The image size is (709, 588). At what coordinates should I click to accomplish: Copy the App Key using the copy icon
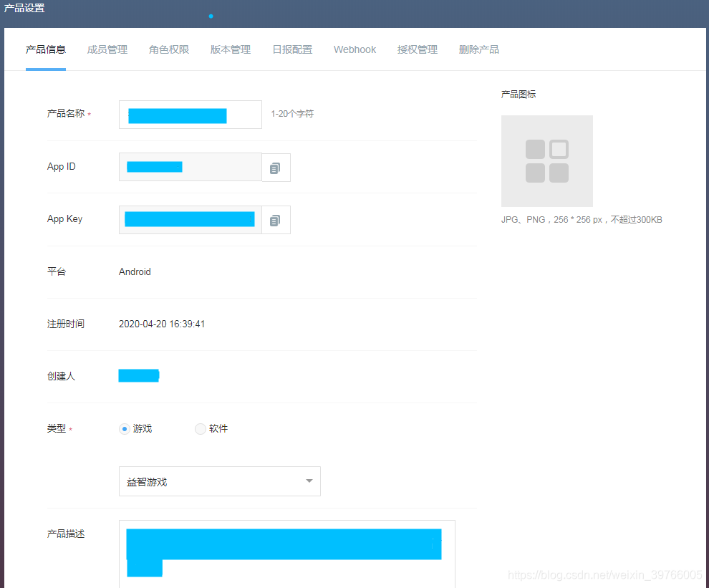coord(276,219)
